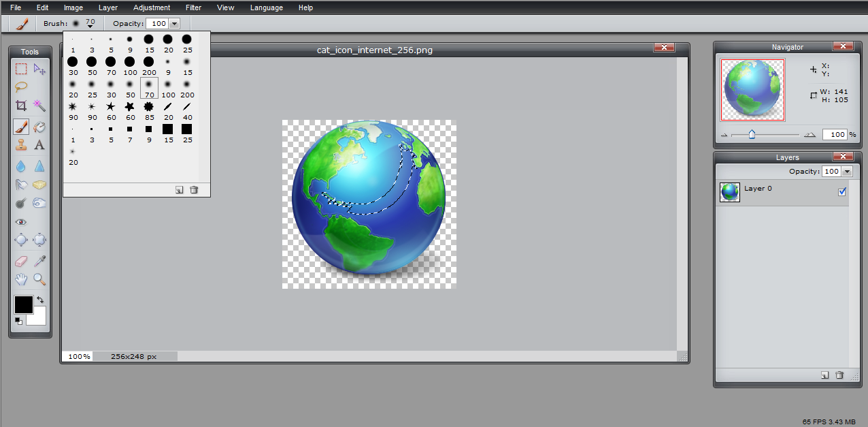Screen dimensions: 868x427
Task: Select the flower-shaped 85 brush preset
Action: tap(149, 111)
